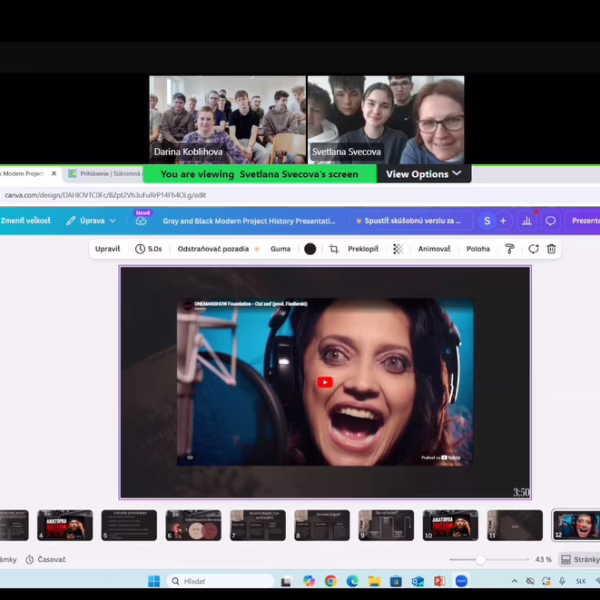Click the canva.com address bar URL
This screenshot has height=600, width=600.
105,195
